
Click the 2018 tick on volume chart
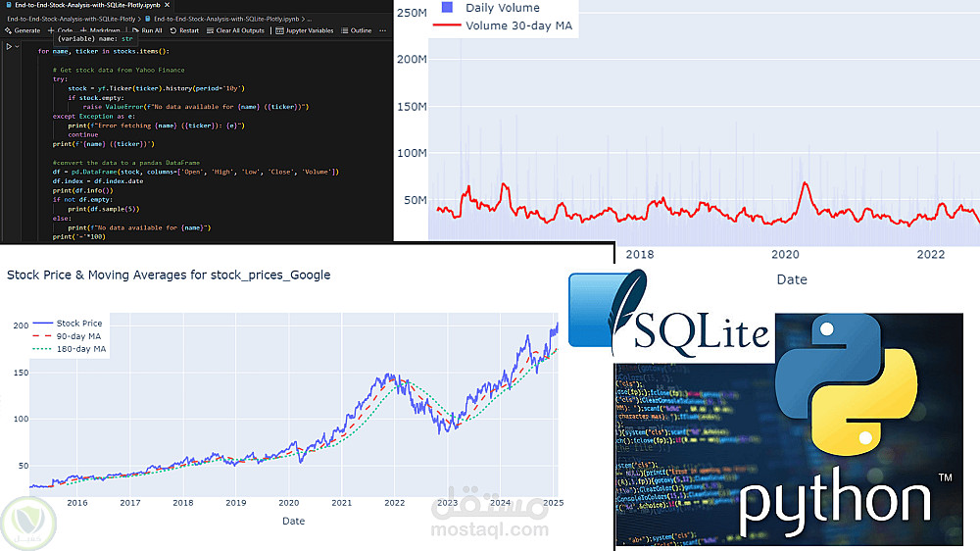[639, 255]
